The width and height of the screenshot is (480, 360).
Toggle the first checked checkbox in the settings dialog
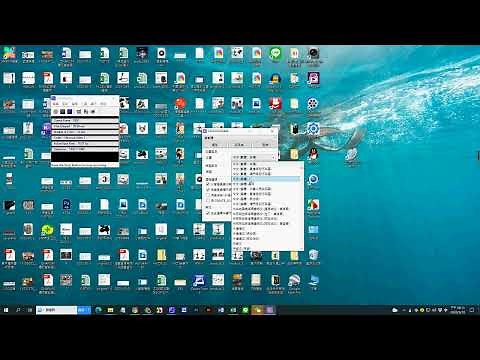(x=208, y=184)
